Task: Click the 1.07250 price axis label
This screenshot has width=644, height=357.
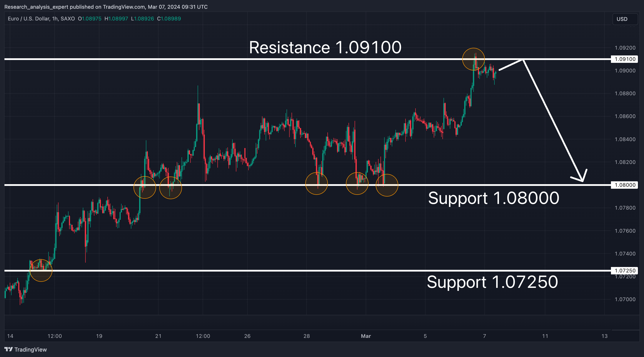Action: click(x=625, y=270)
